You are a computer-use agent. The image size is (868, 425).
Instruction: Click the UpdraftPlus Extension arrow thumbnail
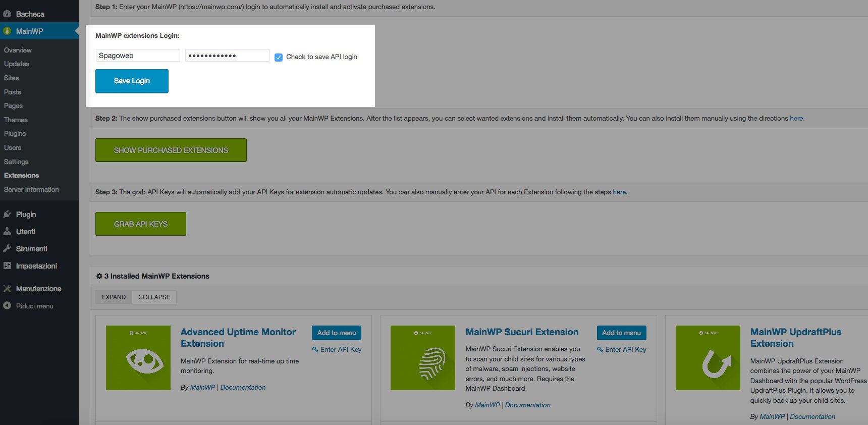(x=708, y=358)
